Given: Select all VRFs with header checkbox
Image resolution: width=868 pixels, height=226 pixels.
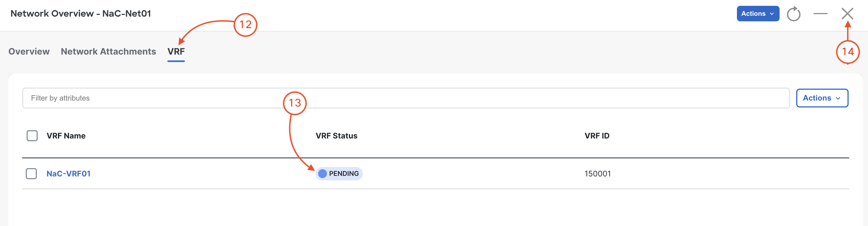Looking at the screenshot, I should click(32, 136).
